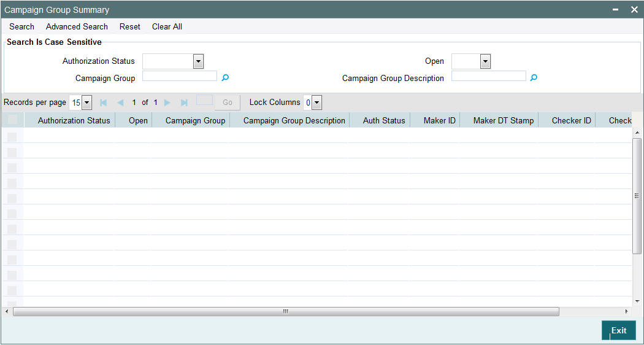The height and width of the screenshot is (345, 644).
Task: Tick the sixth row checkbox in results
Action: [x=12, y=214]
